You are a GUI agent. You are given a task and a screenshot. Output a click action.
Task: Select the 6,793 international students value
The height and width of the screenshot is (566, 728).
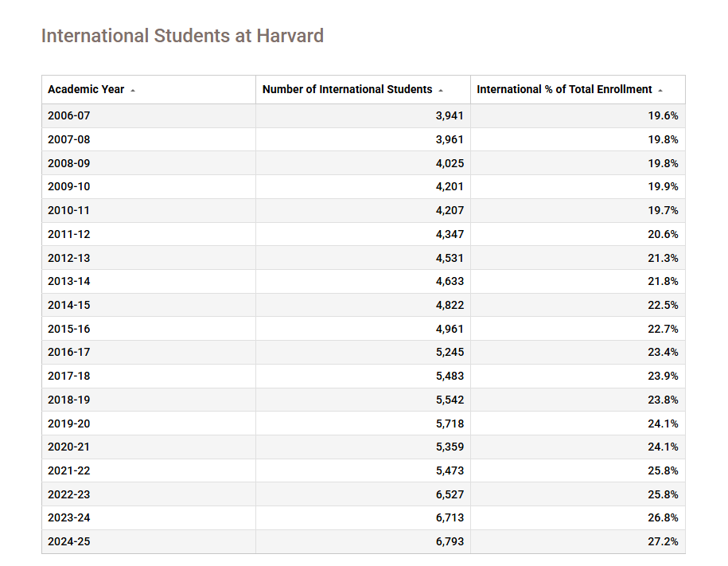(450, 541)
